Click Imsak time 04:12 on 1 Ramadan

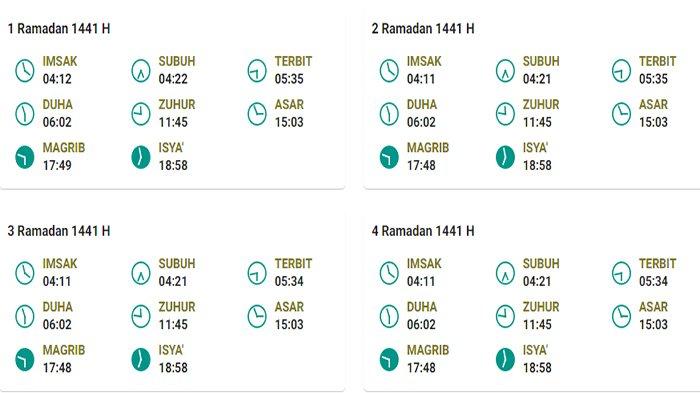(57, 79)
